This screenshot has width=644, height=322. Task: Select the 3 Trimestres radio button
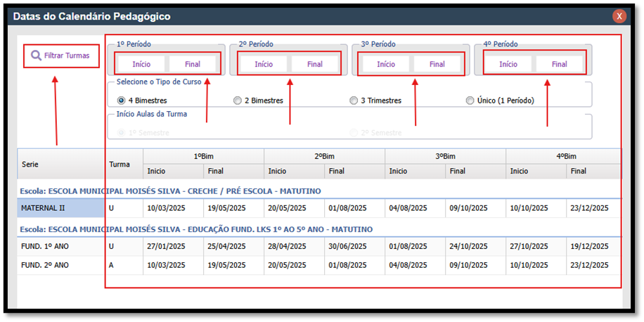[354, 101]
